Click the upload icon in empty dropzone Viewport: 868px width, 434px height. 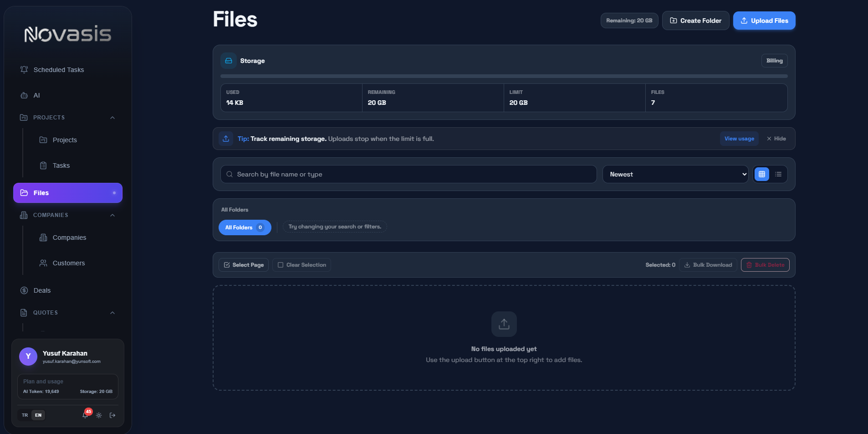point(504,324)
